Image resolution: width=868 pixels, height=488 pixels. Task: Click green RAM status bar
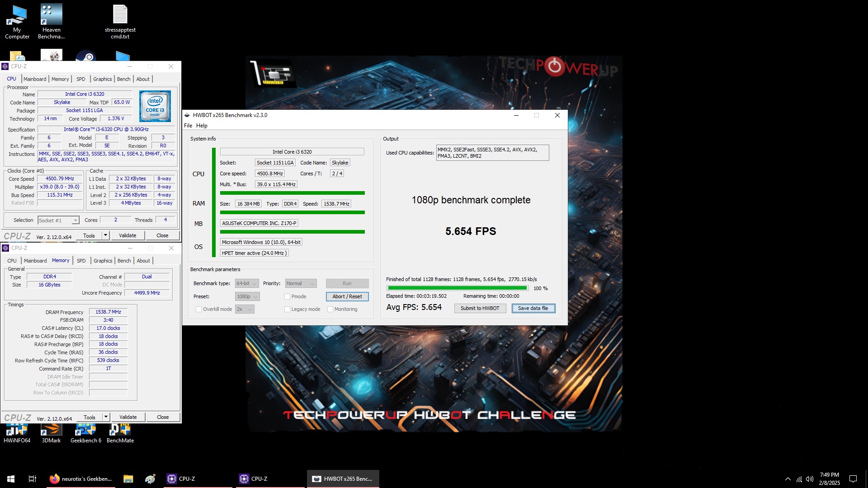click(x=292, y=212)
